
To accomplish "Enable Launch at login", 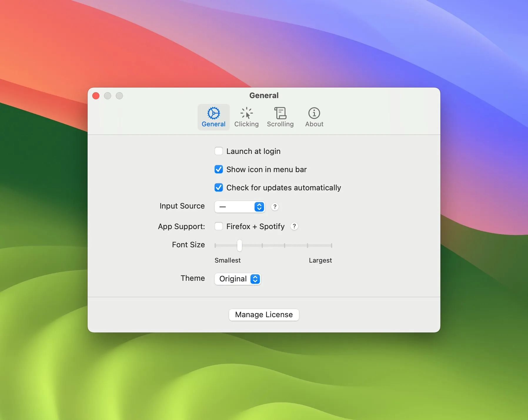I will point(218,151).
